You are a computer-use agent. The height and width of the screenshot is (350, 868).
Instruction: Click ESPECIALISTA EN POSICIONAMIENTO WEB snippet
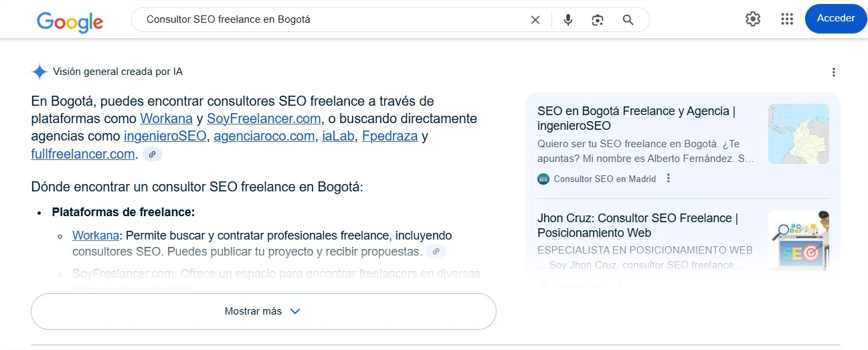(x=645, y=258)
